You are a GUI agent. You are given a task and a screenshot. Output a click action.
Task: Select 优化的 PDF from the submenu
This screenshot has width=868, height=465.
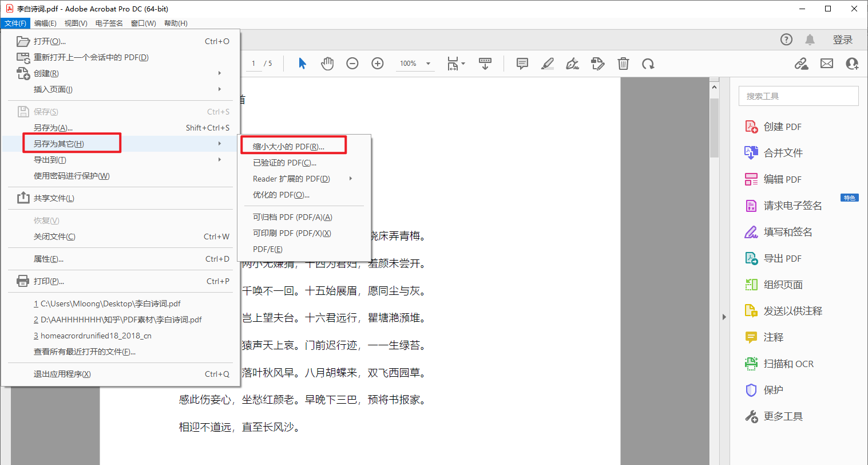coord(281,195)
